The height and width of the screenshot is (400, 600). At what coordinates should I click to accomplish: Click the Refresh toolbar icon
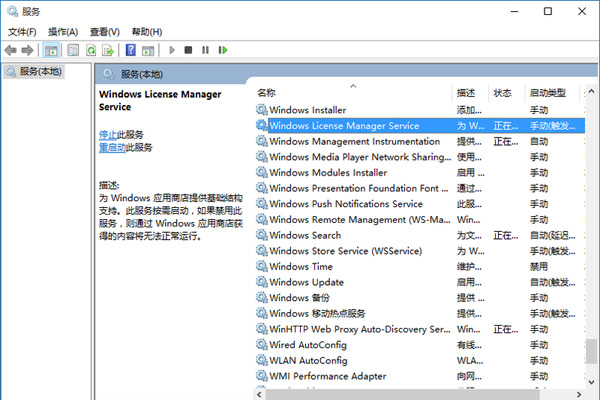click(91, 49)
